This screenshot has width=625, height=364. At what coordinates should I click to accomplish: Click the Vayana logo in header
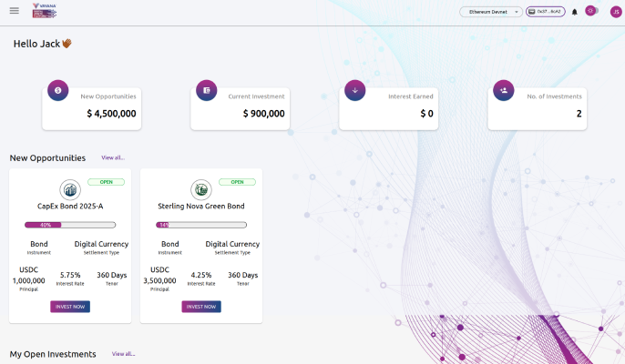[45, 11]
